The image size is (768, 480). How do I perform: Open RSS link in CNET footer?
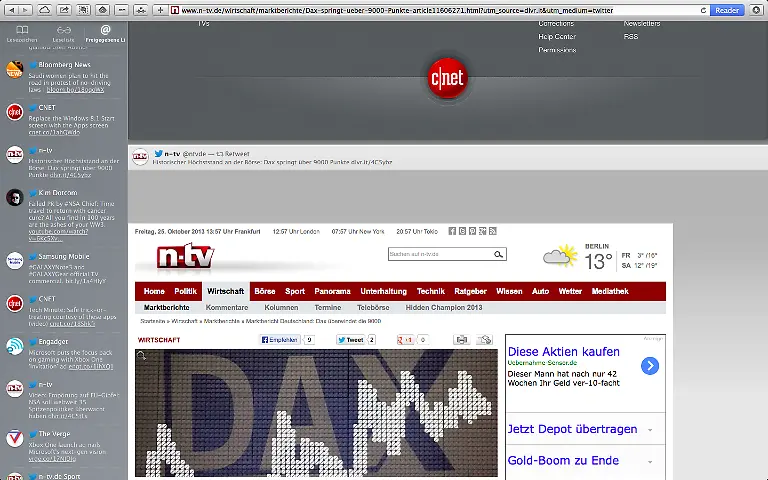[x=631, y=37]
